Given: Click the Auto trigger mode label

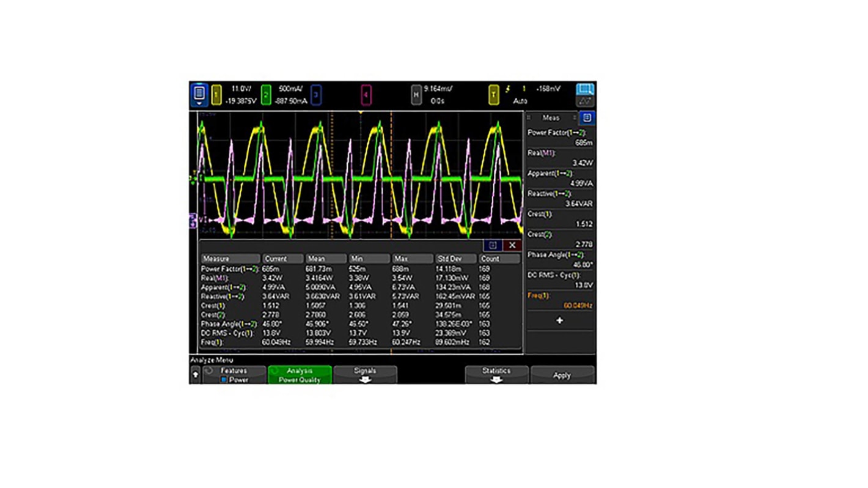Looking at the screenshot, I should (x=520, y=101).
